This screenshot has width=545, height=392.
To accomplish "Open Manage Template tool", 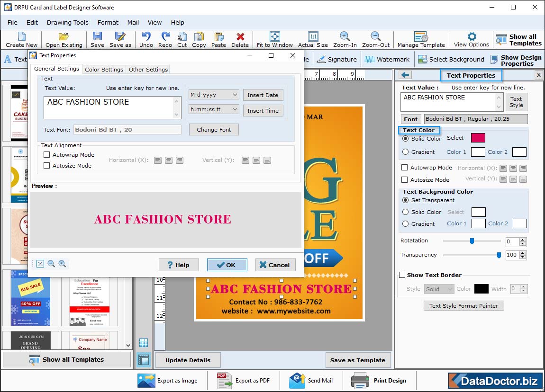I will [421, 40].
